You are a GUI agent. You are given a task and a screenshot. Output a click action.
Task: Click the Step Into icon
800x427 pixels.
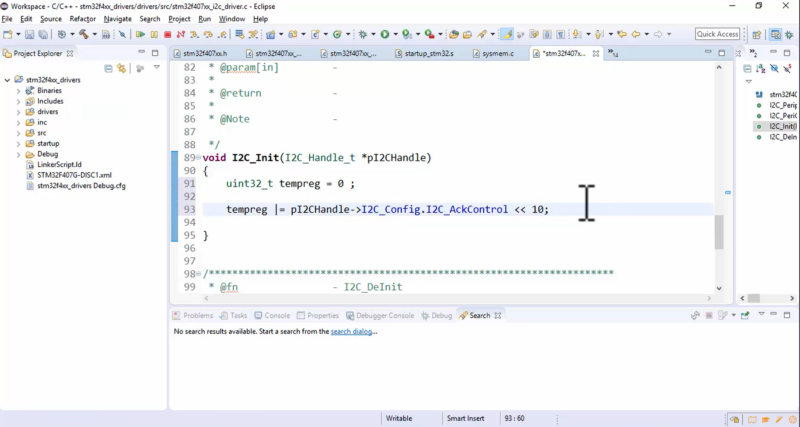point(194,34)
